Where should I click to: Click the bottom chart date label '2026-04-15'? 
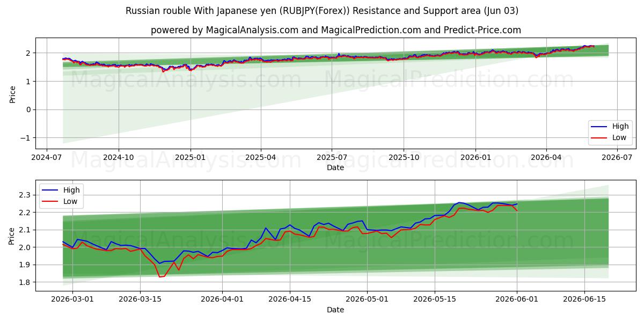(x=290, y=300)
